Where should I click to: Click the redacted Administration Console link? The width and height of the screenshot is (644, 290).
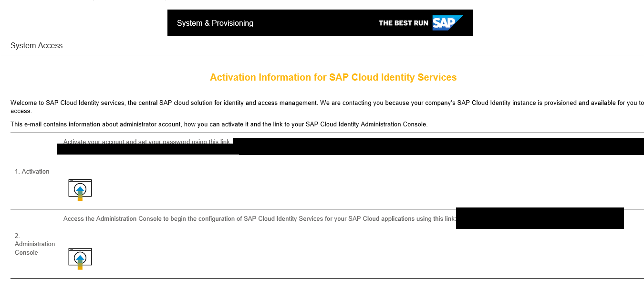click(x=540, y=218)
